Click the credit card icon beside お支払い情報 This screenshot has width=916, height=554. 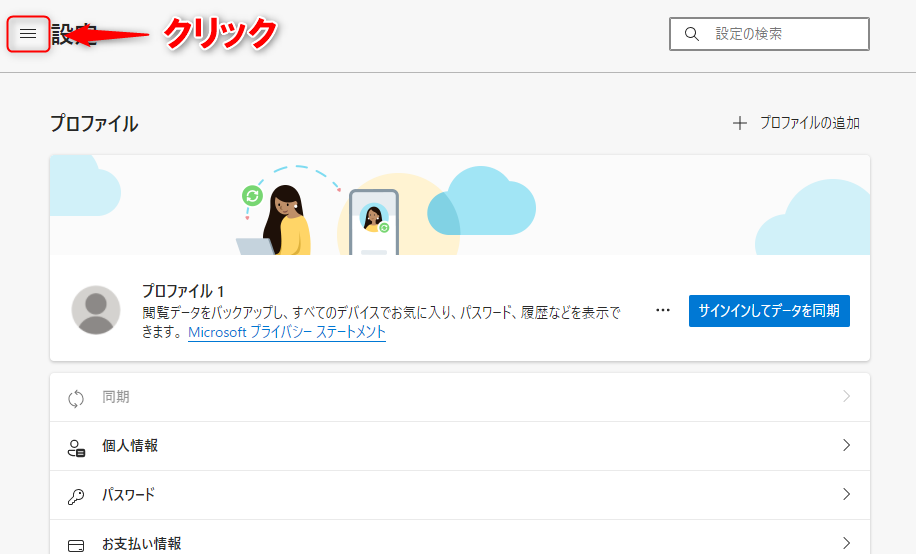[76, 545]
